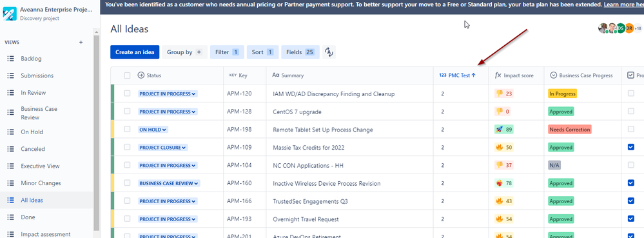The image size is (644, 238).
Task: Open the Executive View in sidebar
Action: click(40, 166)
